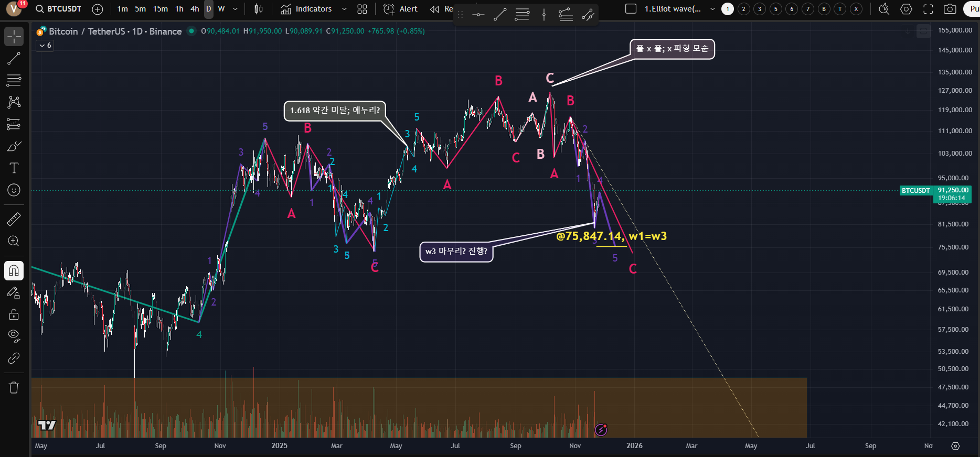The width and height of the screenshot is (980, 457).
Task: Click the BTCUSDT symbol search field
Action: coord(59,9)
